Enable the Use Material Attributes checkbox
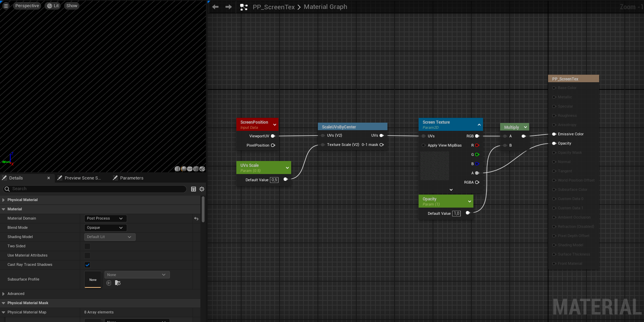644x322 pixels. (x=87, y=256)
